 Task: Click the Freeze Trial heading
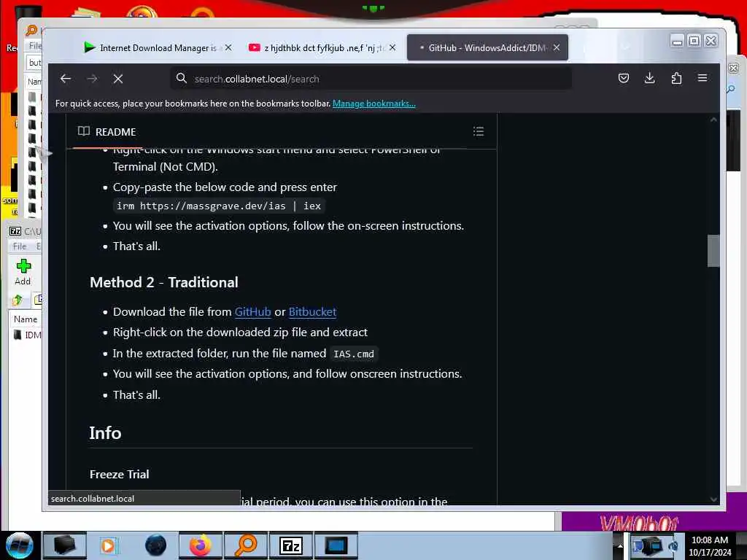tap(120, 474)
